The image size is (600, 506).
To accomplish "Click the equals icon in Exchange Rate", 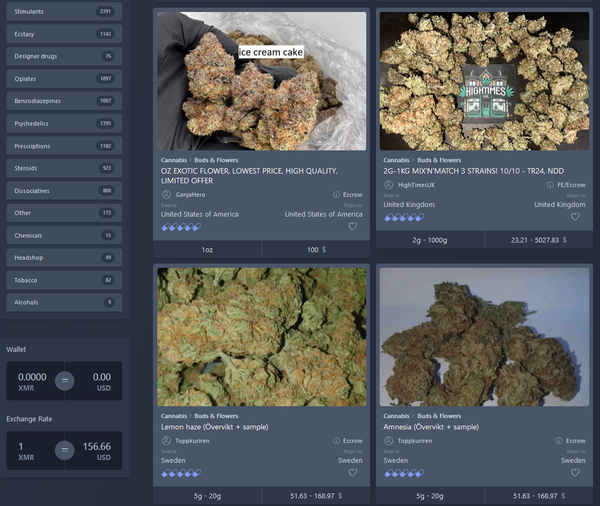I will pos(64,450).
